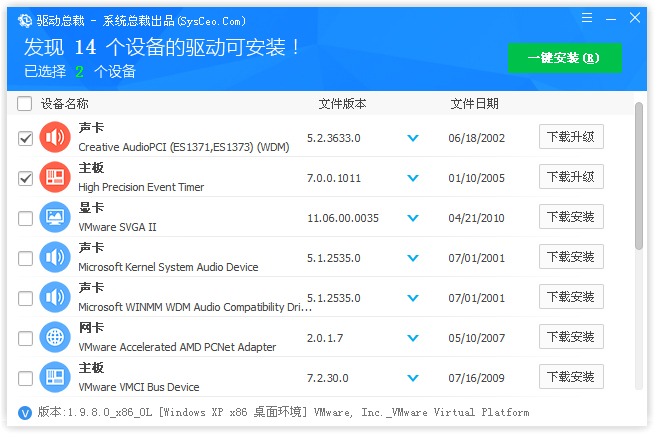The image size is (656, 434).
Task: Click the VMware VMCI Bus Device motherboard icon
Action: point(55,377)
